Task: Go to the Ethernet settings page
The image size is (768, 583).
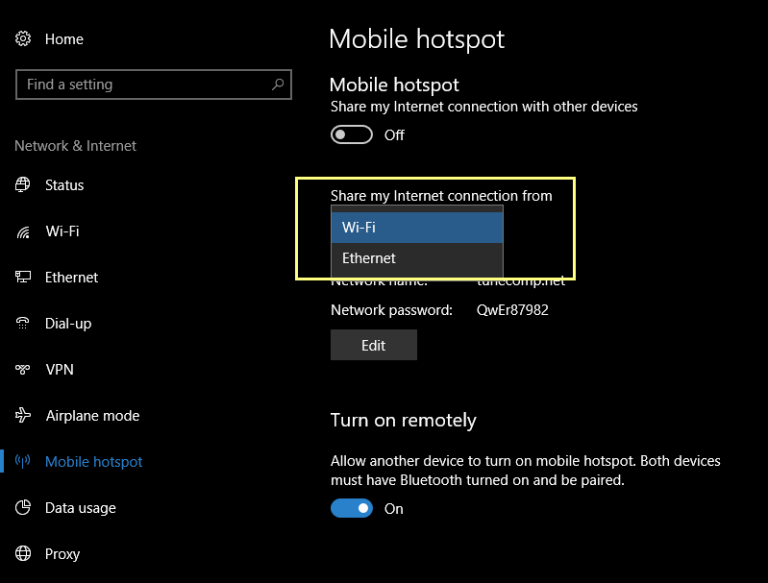Action: pyautogui.click(x=72, y=277)
